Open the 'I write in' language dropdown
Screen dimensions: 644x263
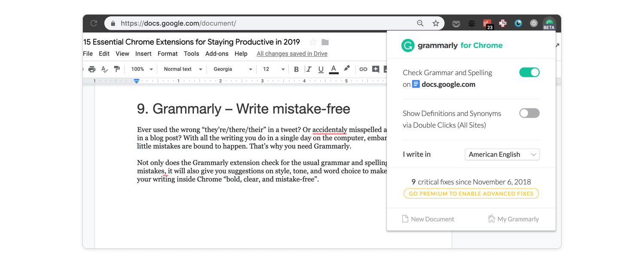pyautogui.click(x=502, y=154)
